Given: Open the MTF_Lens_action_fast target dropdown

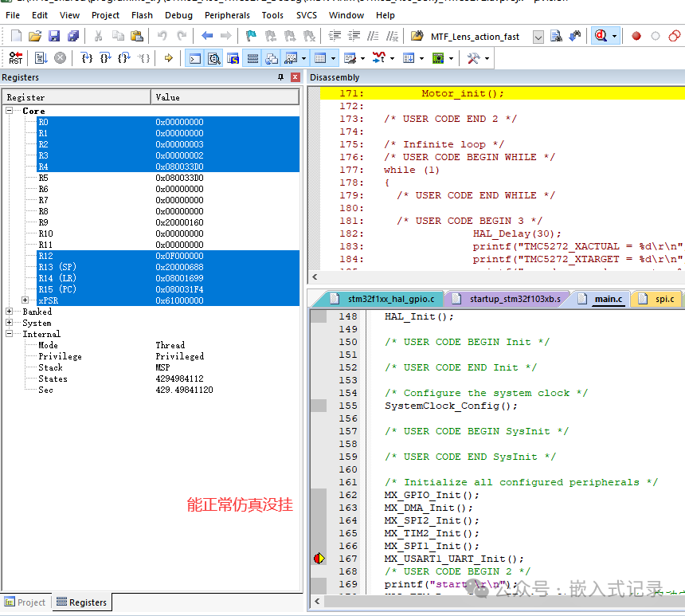Looking at the screenshot, I should click(538, 37).
